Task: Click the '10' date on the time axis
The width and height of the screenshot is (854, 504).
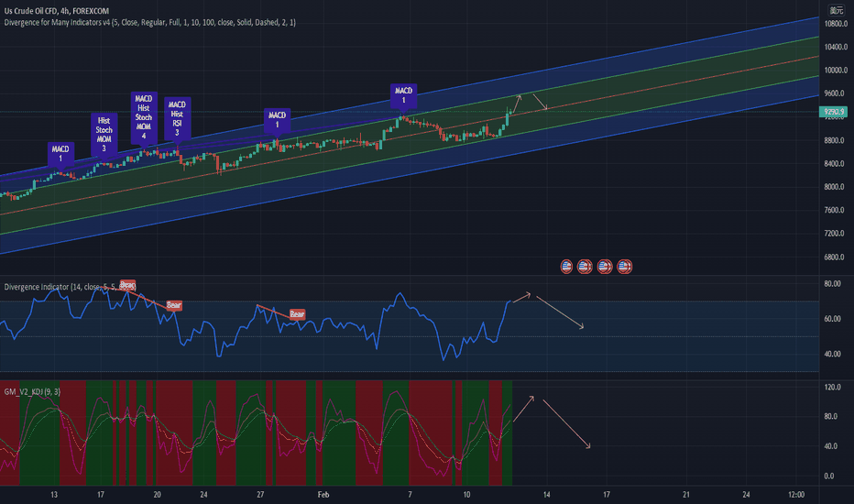Action: point(466,495)
